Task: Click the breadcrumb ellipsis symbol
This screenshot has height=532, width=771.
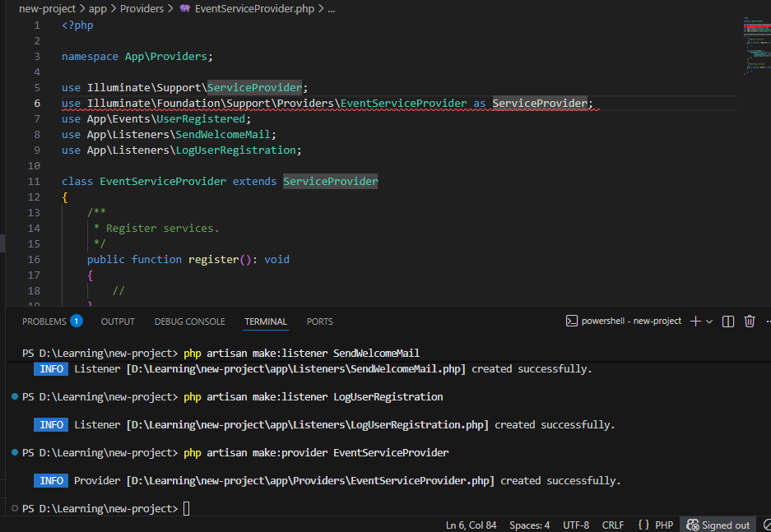Action: click(332, 8)
